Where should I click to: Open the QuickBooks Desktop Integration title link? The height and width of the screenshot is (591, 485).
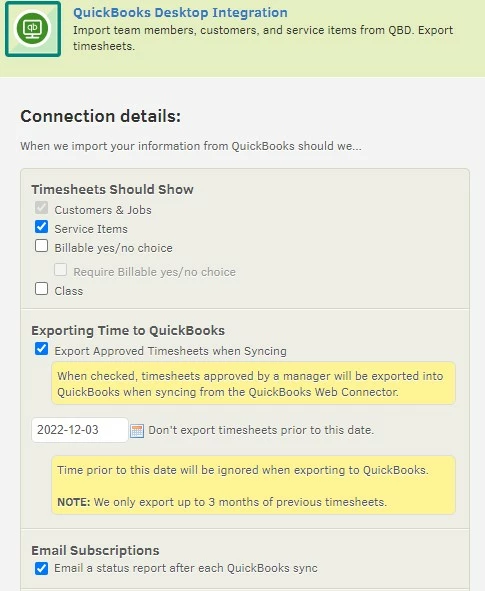coord(180,12)
